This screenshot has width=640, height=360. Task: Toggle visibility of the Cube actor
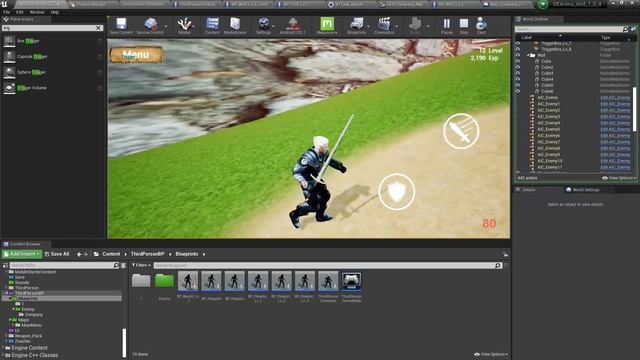[x=518, y=61]
